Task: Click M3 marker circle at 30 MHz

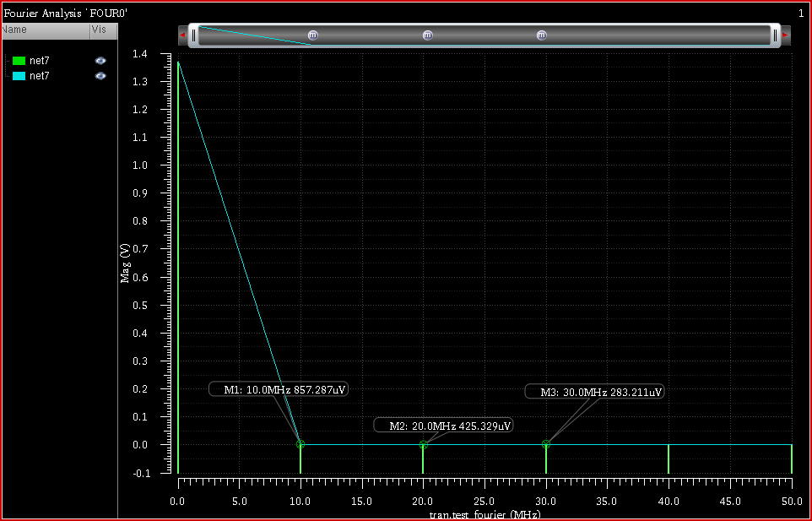Action: pos(546,444)
